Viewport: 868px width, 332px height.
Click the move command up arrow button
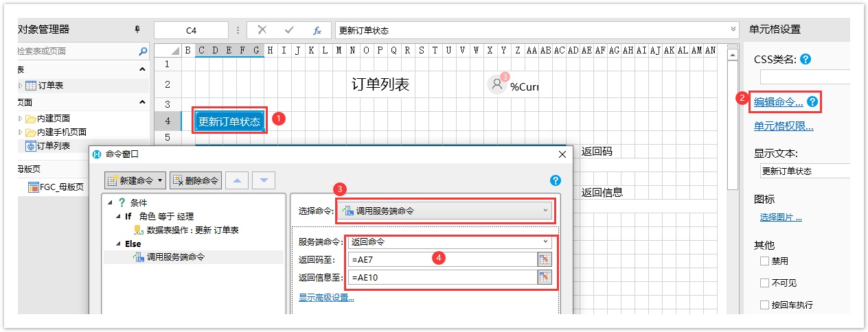pyautogui.click(x=237, y=180)
